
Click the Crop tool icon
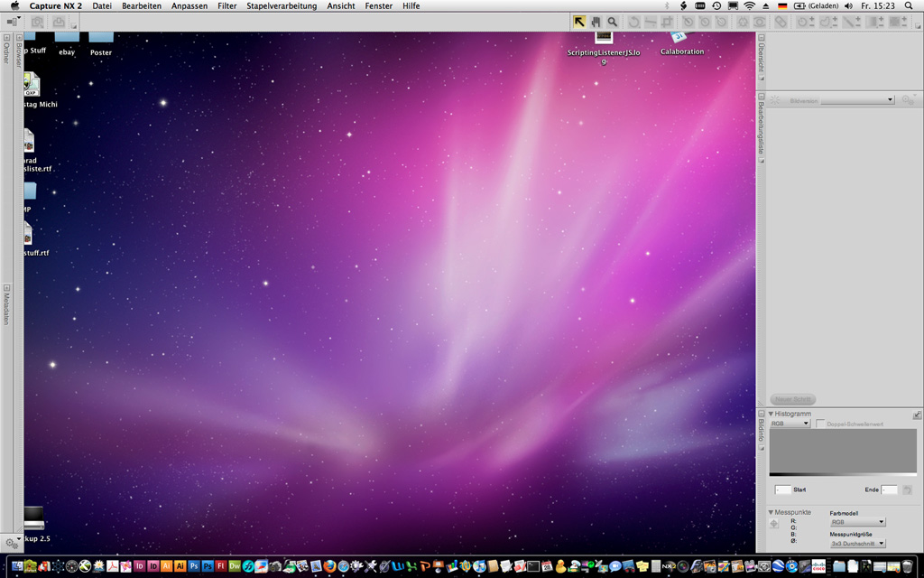pos(667,22)
